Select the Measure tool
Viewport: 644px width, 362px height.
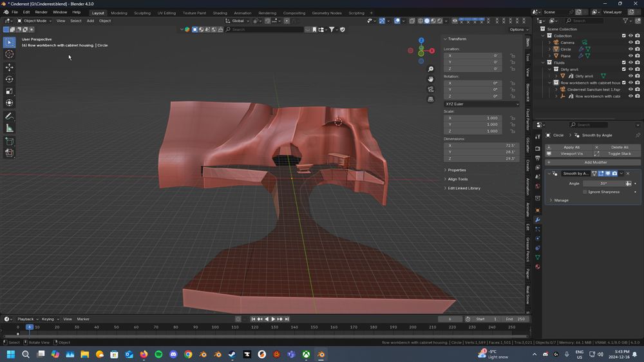point(10,128)
